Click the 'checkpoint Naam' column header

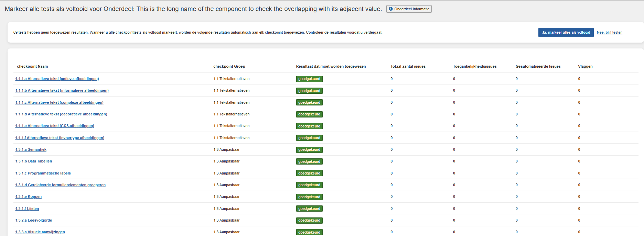pos(32,67)
